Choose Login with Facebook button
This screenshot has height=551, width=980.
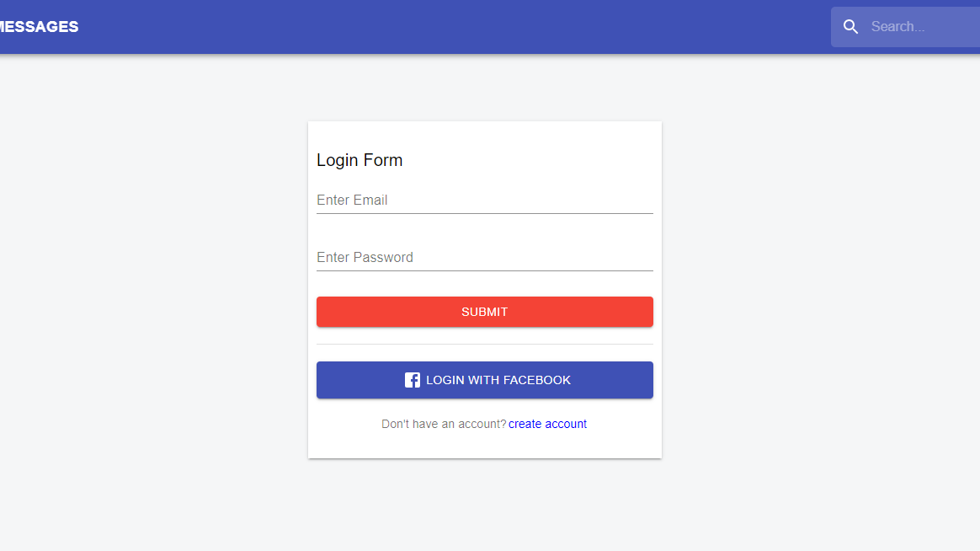[484, 380]
